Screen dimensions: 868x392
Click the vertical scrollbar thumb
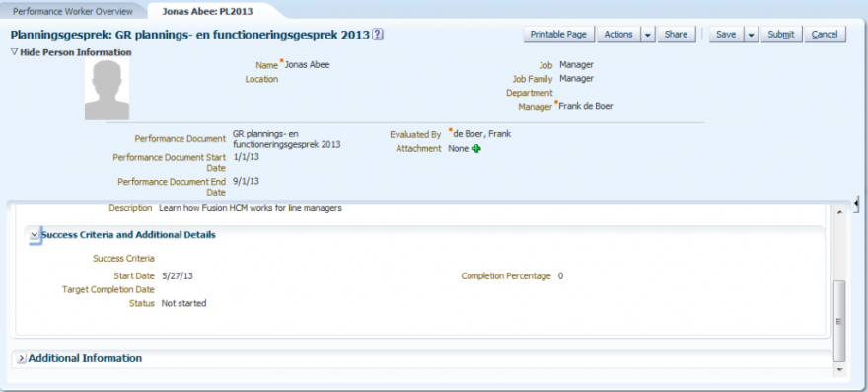839,321
